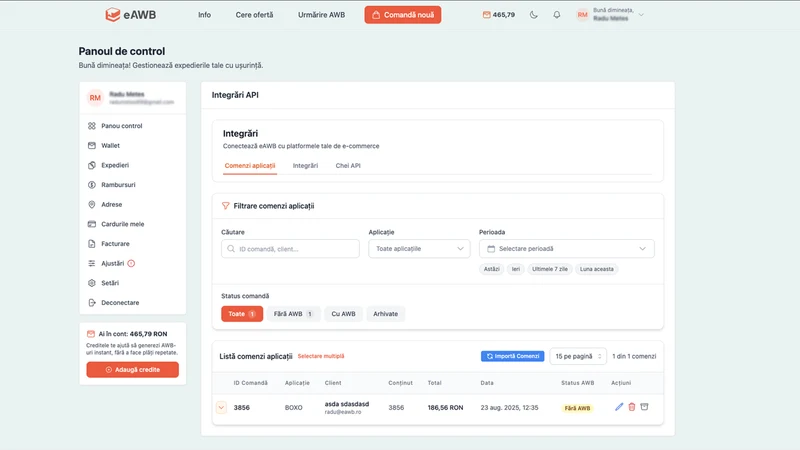800x450 pixels.
Task: Select Cu AWB status filter
Action: coord(343,314)
